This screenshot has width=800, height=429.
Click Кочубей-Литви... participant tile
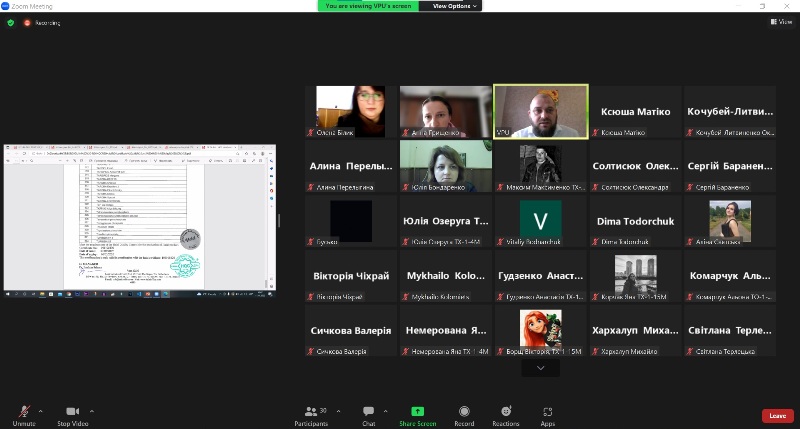(730, 112)
